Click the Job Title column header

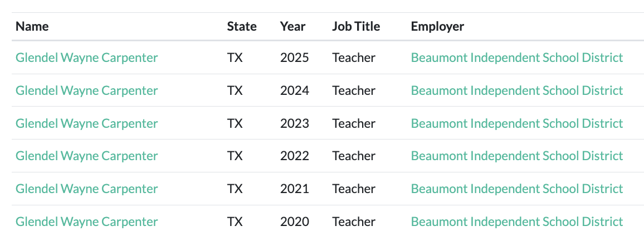[356, 26]
